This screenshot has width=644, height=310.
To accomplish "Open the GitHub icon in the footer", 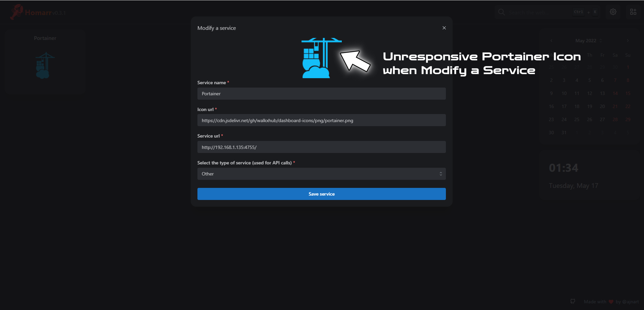I will [572, 301].
